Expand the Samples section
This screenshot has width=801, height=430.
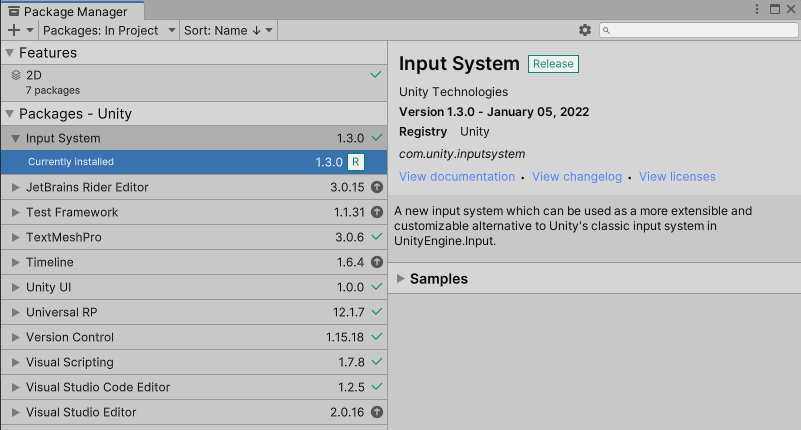tap(401, 279)
